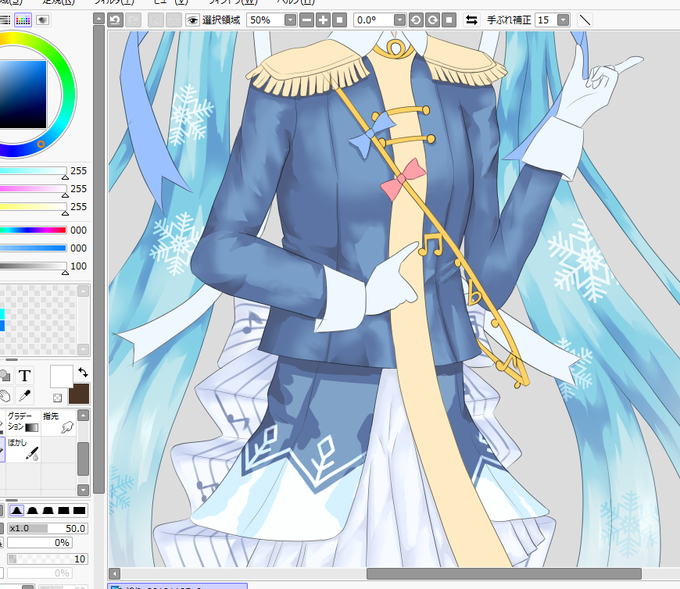The height and width of the screenshot is (589, 680).
Task: Set brush size on the x1.0 50.0 slider
Action: coord(48,528)
